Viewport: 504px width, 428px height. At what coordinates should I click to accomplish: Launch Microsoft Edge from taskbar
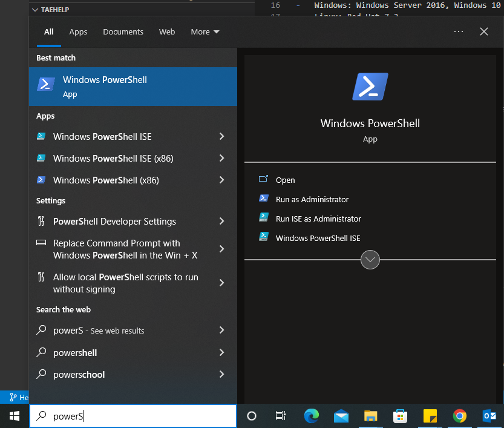312,416
